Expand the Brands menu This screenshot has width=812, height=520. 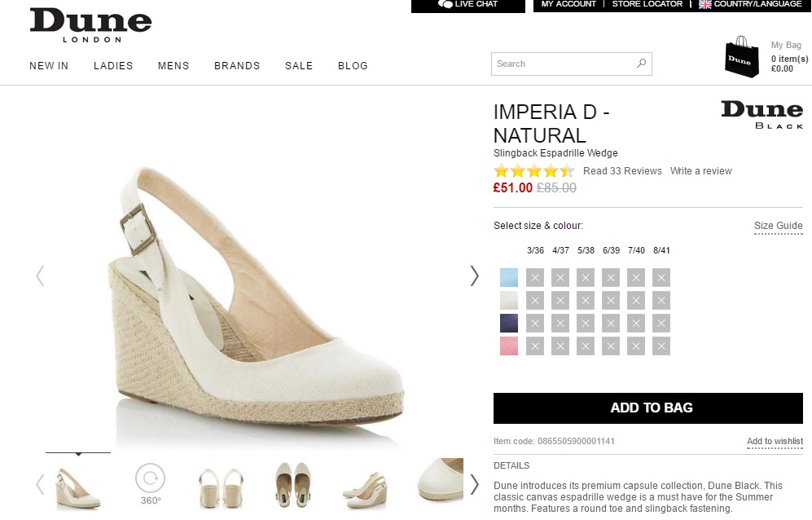coord(237,66)
